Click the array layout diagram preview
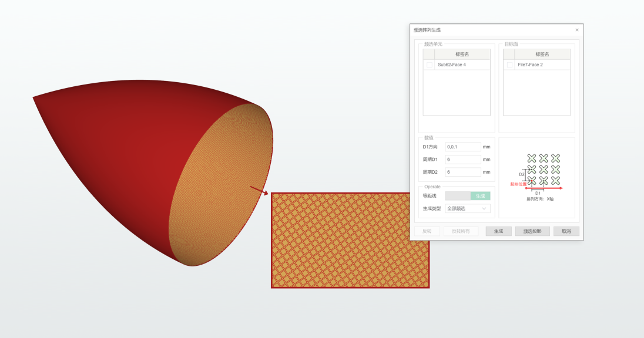This screenshot has width=644, height=338. [537, 177]
